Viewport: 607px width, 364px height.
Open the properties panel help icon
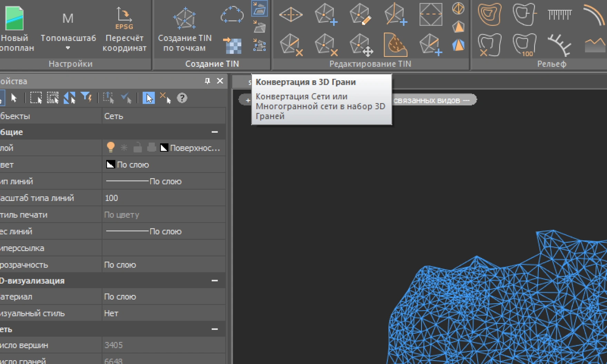pos(182,98)
